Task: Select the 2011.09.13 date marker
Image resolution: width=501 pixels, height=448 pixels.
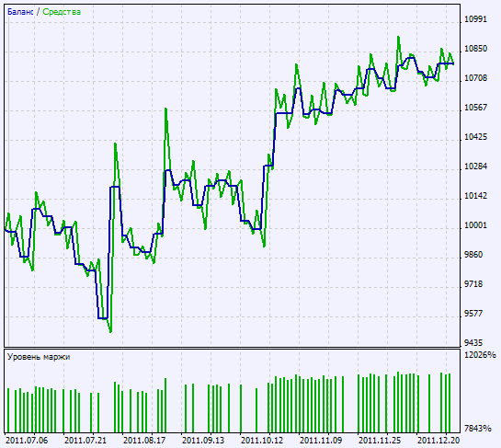Action: [x=203, y=441]
